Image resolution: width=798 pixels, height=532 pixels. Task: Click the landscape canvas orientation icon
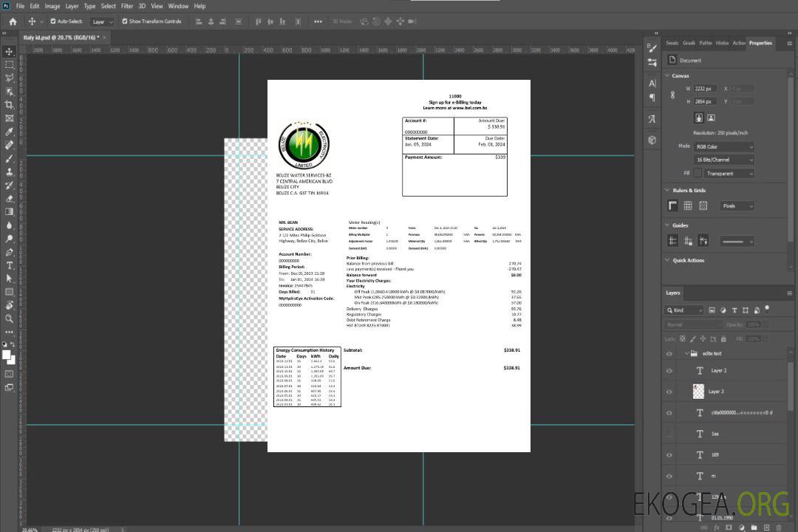pos(711,117)
